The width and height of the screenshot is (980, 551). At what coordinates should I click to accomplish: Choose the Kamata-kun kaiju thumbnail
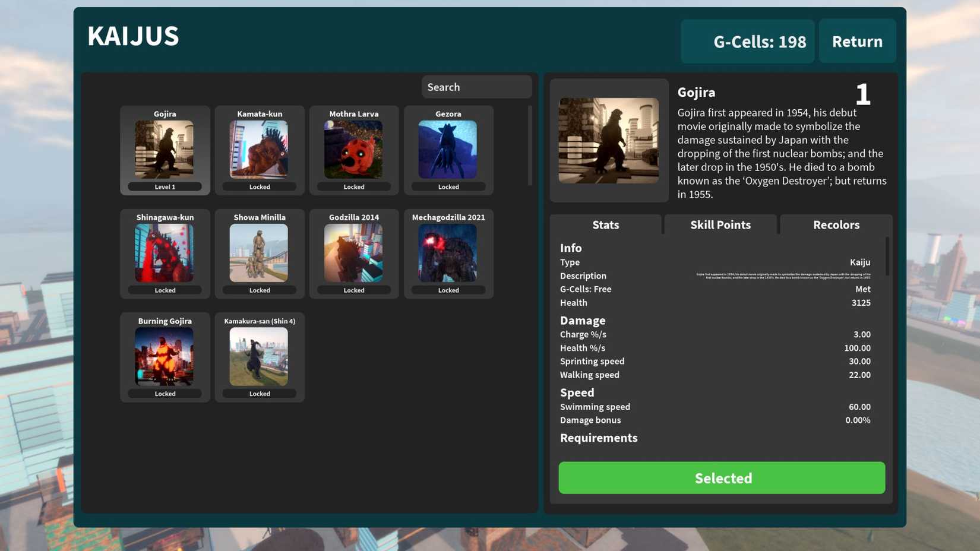[x=259, y=150]
